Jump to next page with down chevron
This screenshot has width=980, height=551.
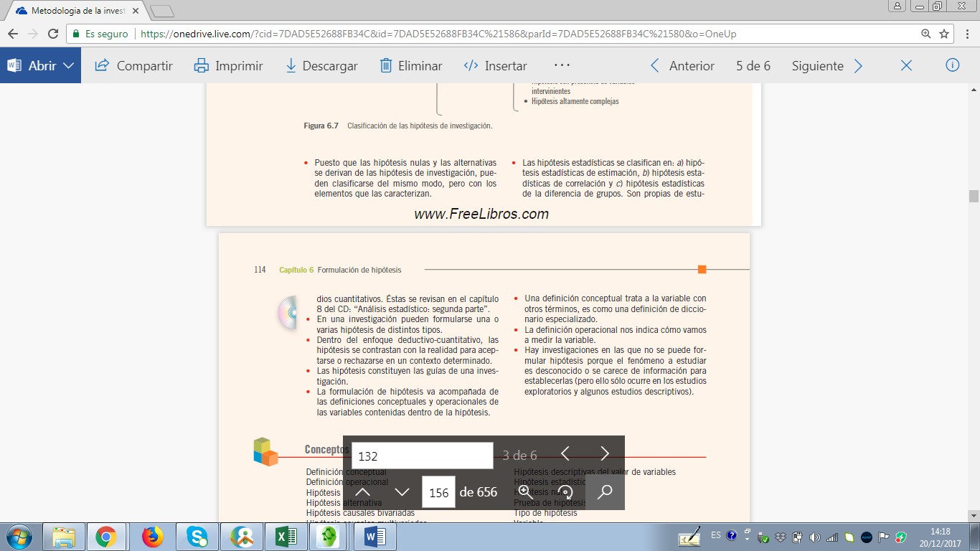click(x=402, y=492)
